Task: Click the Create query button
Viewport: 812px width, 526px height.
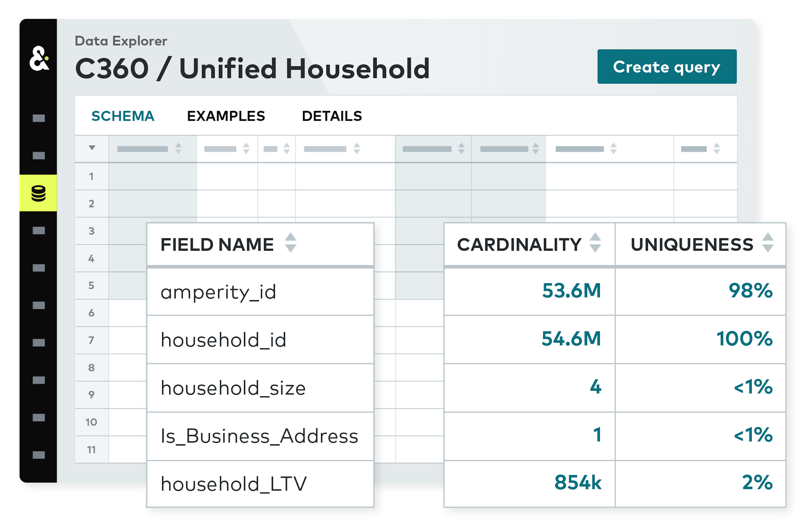Action: click(x=667, y=67)
